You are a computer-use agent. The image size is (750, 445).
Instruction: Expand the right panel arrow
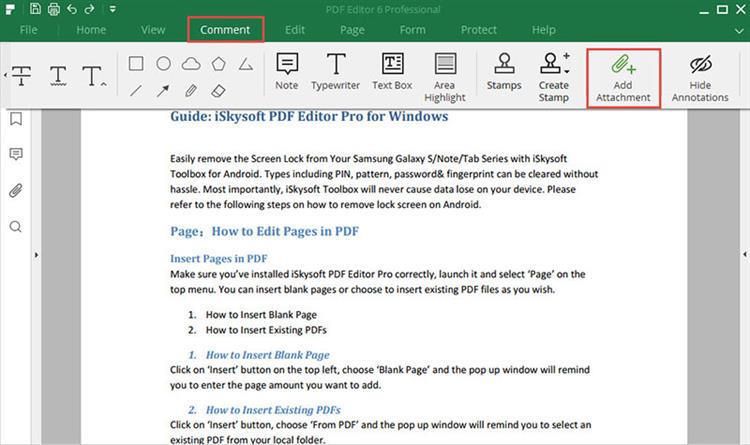tap(745, 254)
